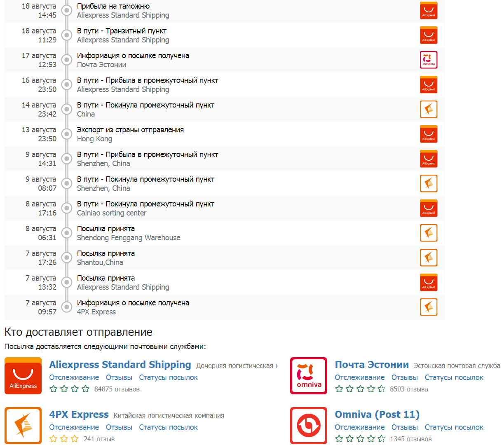Click timeline marker for 13 августа 23:50
The width and height of the screenshot is (504, 445).
(x=67, y=134)
